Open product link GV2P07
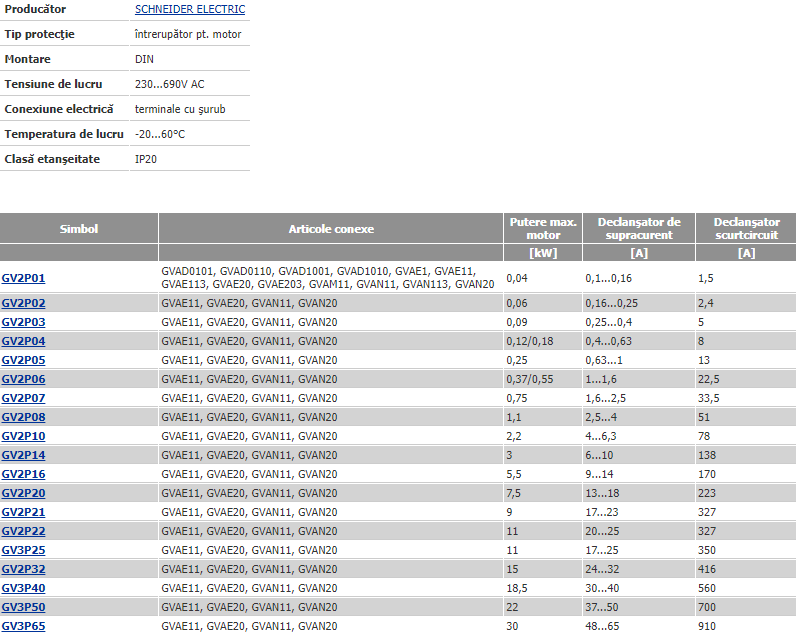 point(23,398)
